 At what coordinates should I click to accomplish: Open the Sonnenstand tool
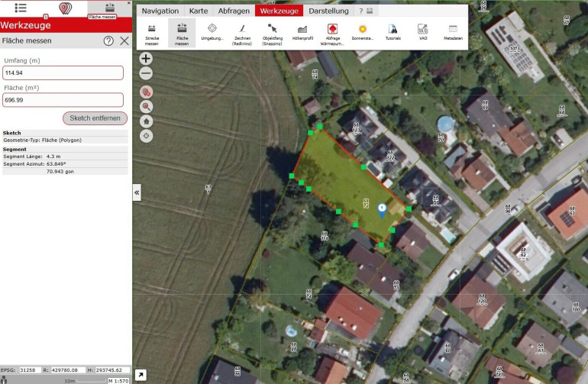click(363, 33)
